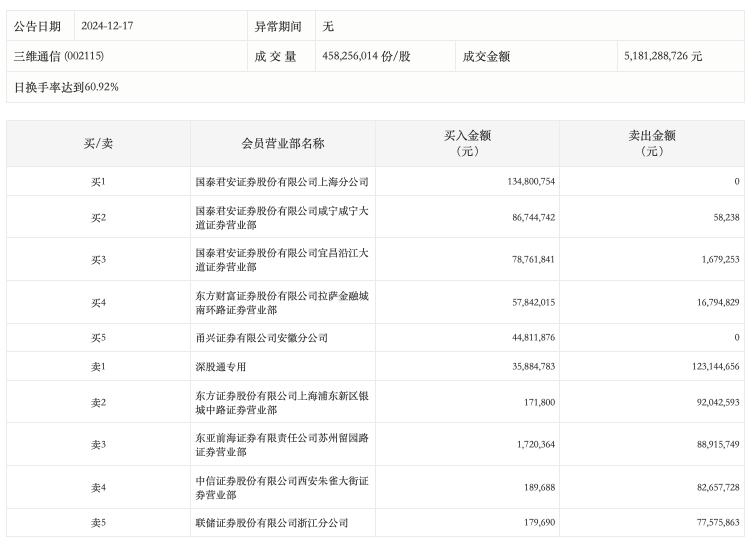Click the buy amount 189,688
This screenshot has height=554, width=753.
pos(539,487)
